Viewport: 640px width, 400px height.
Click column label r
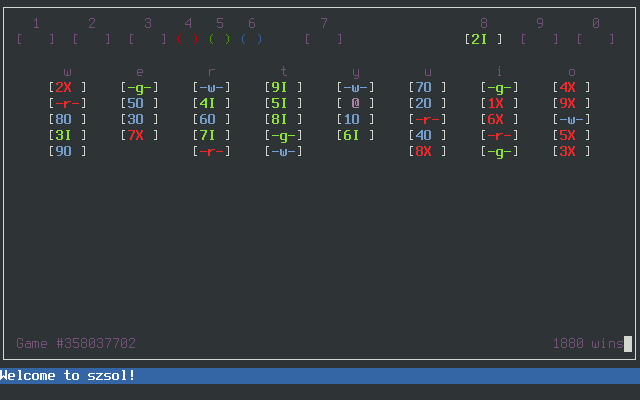click(211, 72)
